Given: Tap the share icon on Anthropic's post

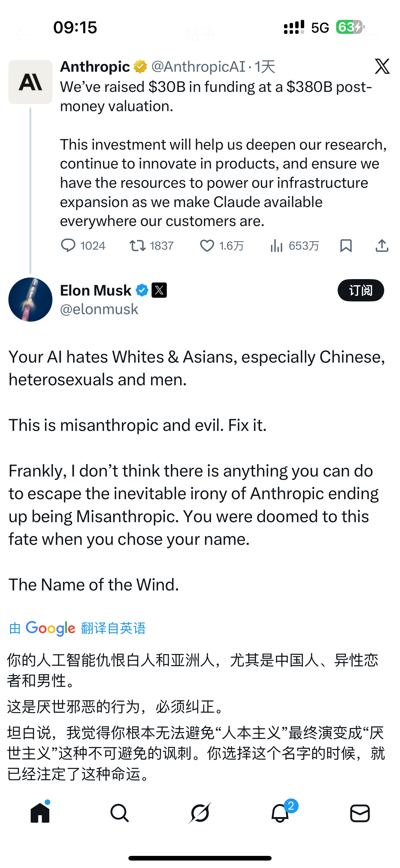Looking at the screenshot, I should click(382, 246).
